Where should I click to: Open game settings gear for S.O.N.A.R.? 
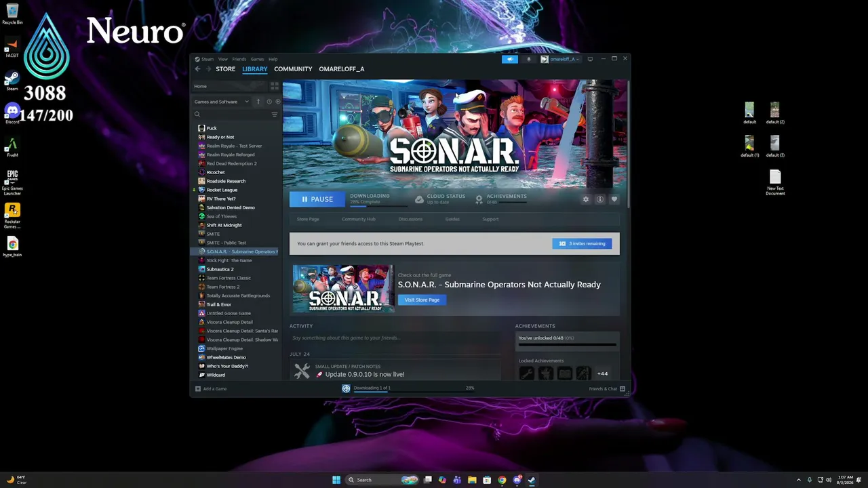586,199
